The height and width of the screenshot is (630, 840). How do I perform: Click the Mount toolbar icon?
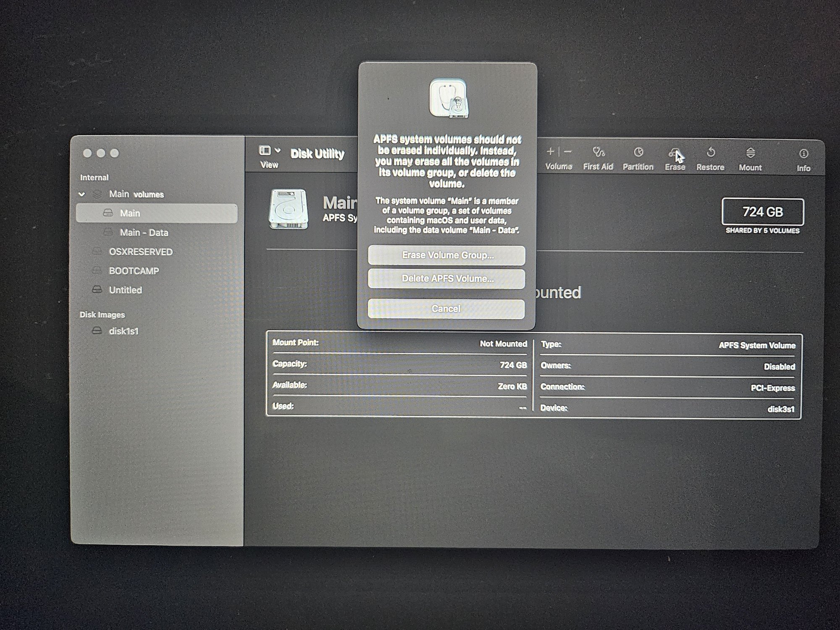750,153
